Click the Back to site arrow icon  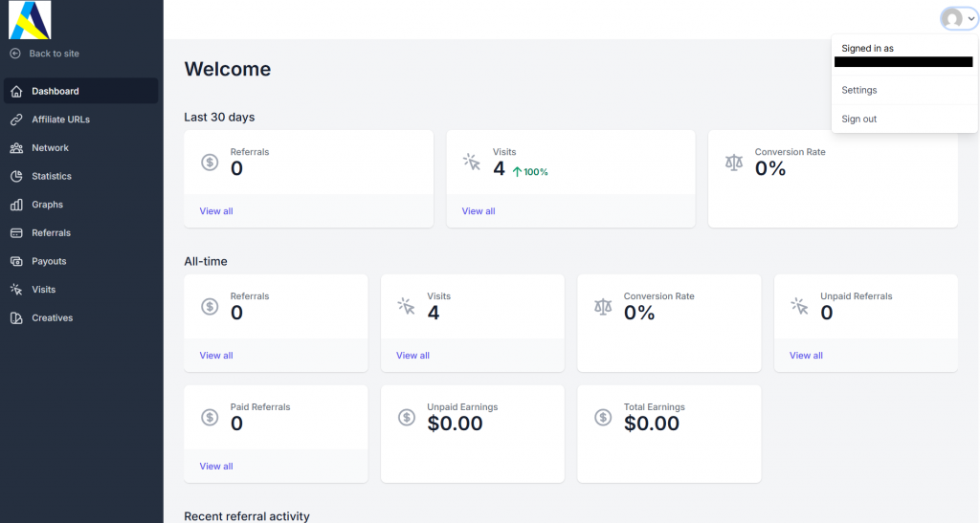click(x=15, y=54)
